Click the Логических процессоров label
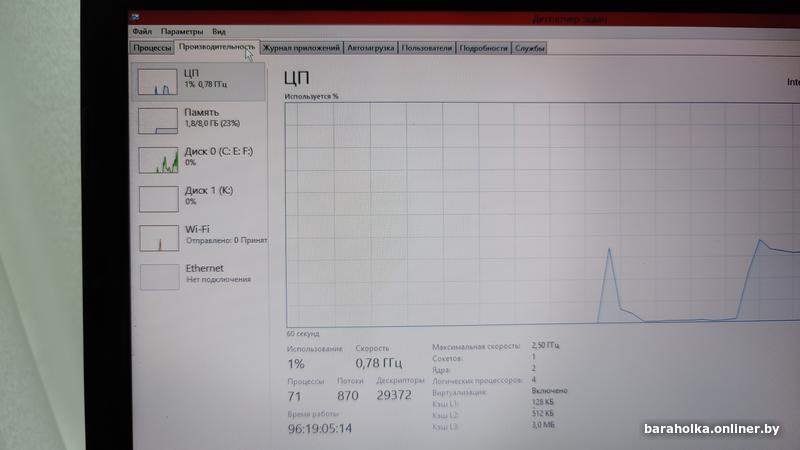The height and width of the screenshot is (450, 800). click(478, 381)
